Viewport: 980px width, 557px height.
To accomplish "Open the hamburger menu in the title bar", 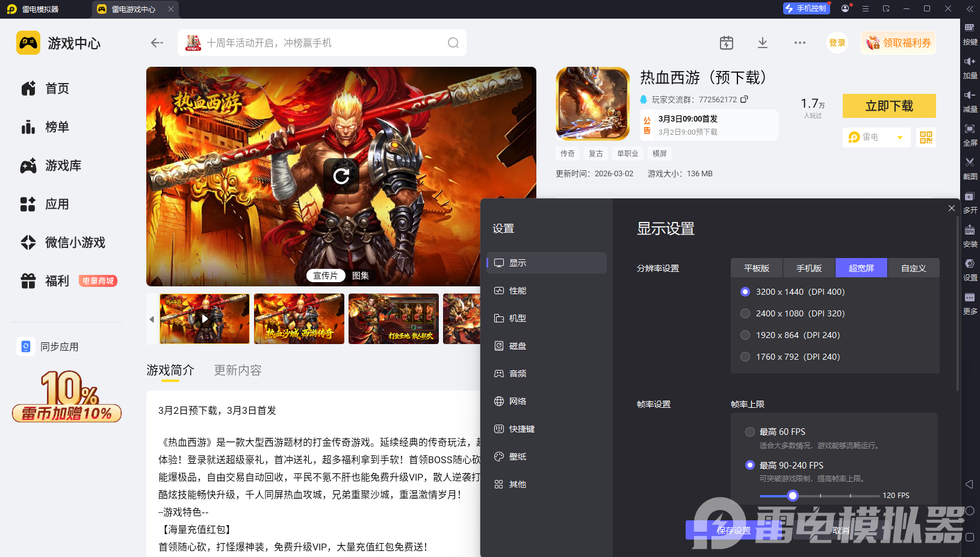I will point(866,8).
